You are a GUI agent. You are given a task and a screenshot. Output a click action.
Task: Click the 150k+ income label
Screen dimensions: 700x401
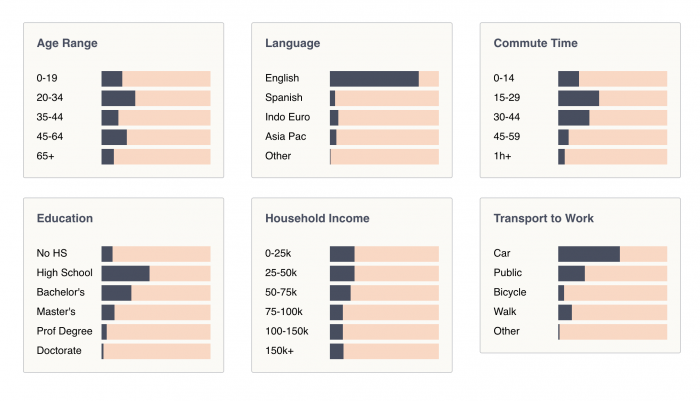[281, 351]
